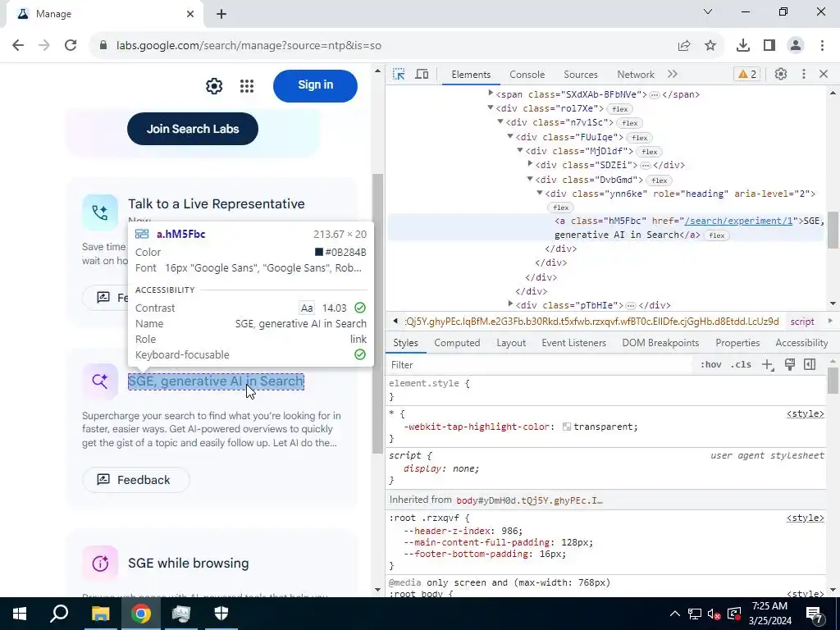Screen dimensions: 840x630
Task: Close the DevTools panel
Action: coord(824,75)
